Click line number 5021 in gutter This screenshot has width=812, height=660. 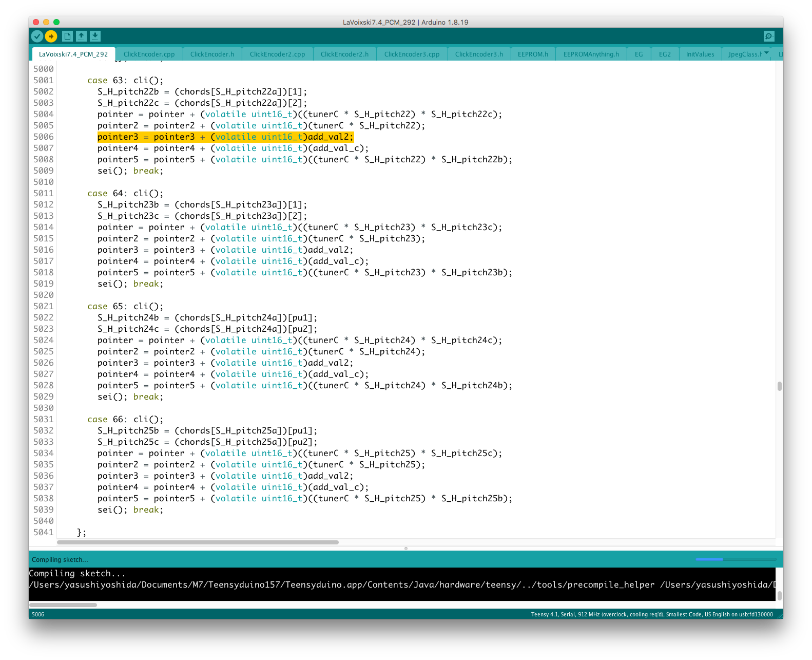click(43, 306)
